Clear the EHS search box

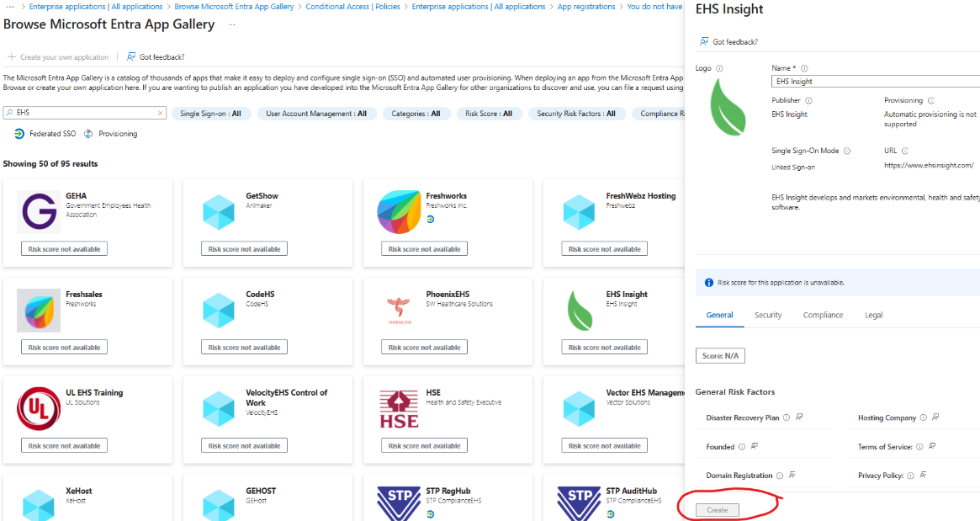[x=160, y=114]
